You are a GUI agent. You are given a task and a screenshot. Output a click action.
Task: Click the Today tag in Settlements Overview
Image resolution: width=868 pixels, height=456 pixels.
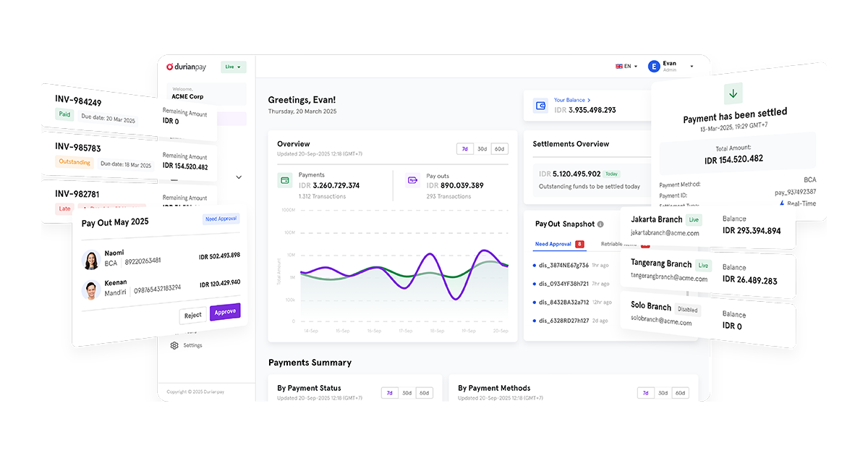pyautogui.click(x=612, y=174)
